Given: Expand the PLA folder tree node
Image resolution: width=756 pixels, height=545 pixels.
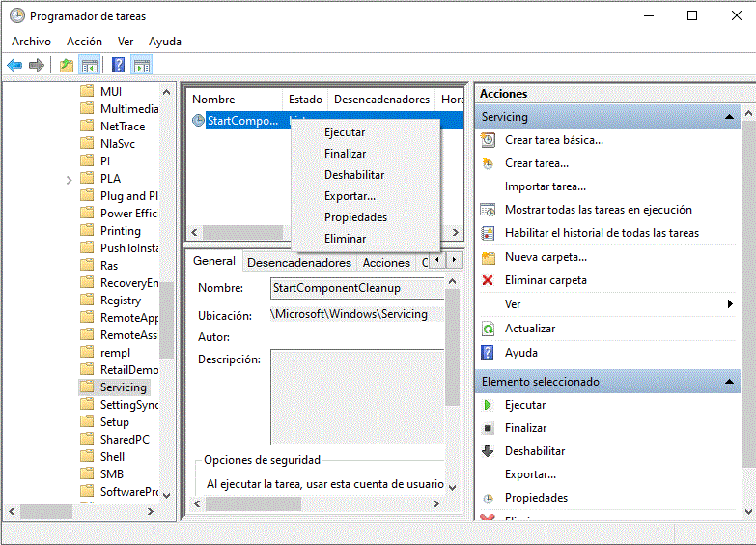Looking at the screenshot, I should coord(70,179).
